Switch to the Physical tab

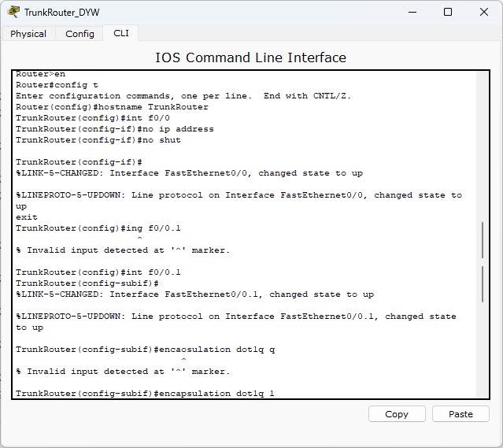pyautogui.click(x=28, y=34)
